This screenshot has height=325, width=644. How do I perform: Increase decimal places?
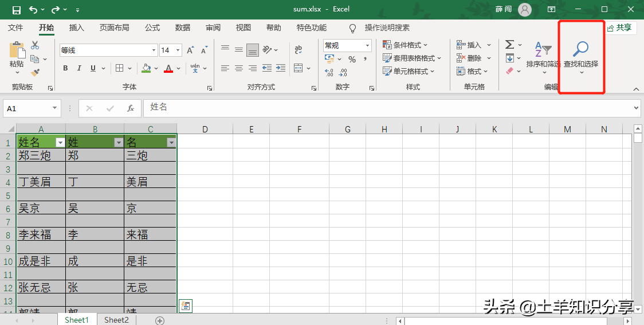pos(329,73)
